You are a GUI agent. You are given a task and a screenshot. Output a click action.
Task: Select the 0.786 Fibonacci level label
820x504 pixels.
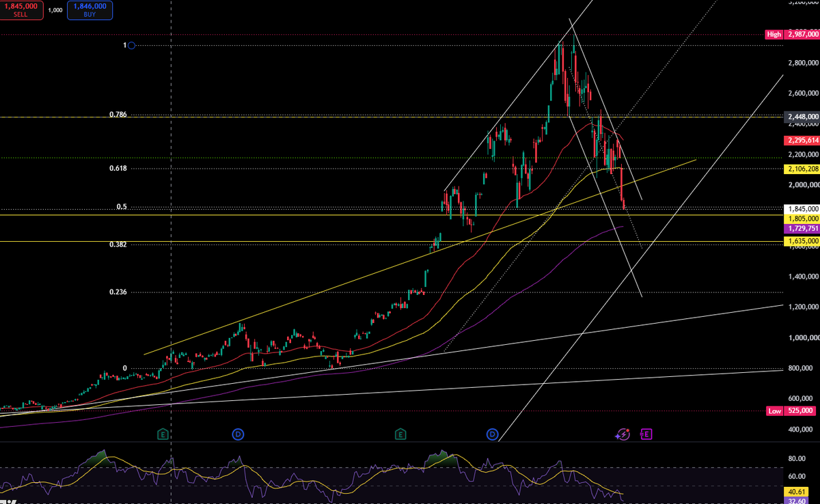118,115
